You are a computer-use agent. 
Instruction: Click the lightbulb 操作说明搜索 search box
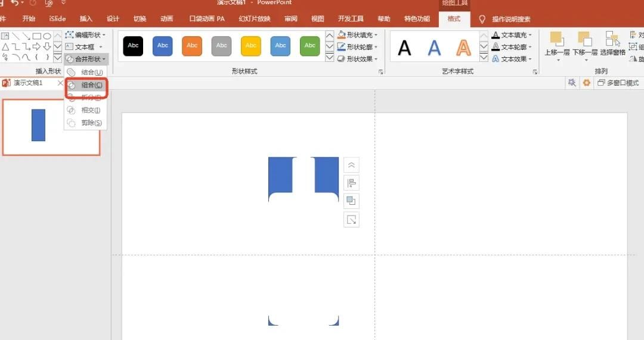pyautogui.click(x=505, y=19)
